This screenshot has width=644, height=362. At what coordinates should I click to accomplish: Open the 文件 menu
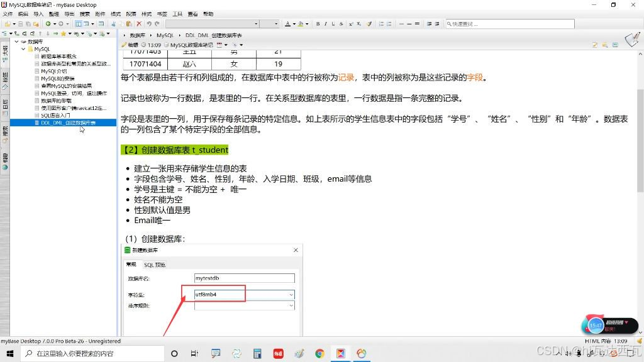[8, 14]
